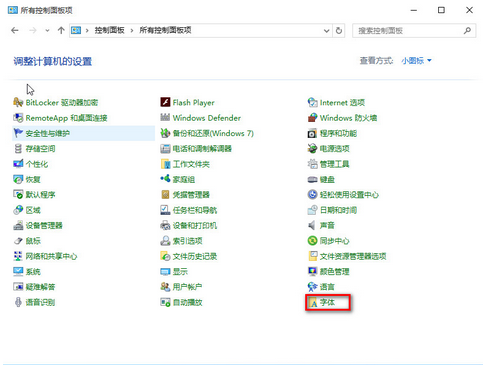The width and height of the screenshot is (483, 365).
Task: Go up one level with up arrow
Action: 61,31
